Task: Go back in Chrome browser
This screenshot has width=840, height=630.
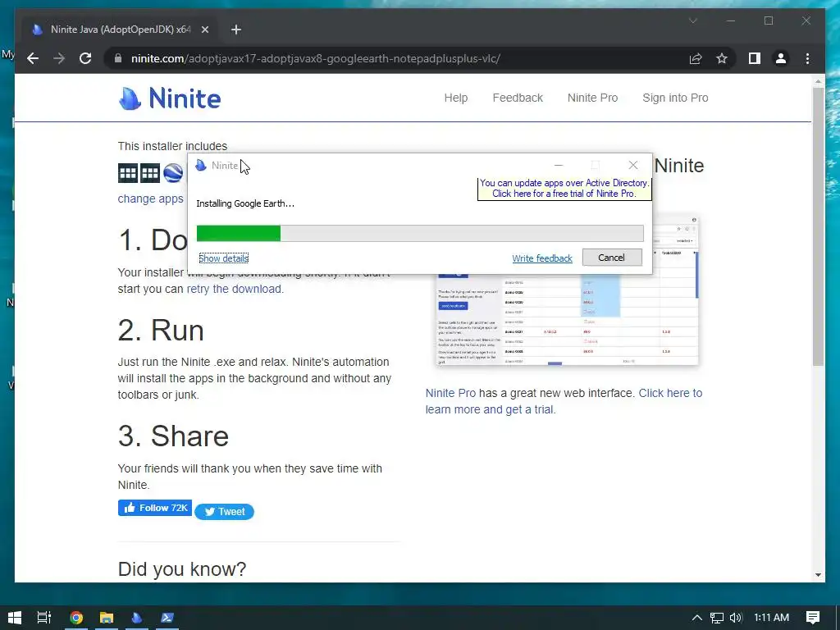Action: pos(33,58)
